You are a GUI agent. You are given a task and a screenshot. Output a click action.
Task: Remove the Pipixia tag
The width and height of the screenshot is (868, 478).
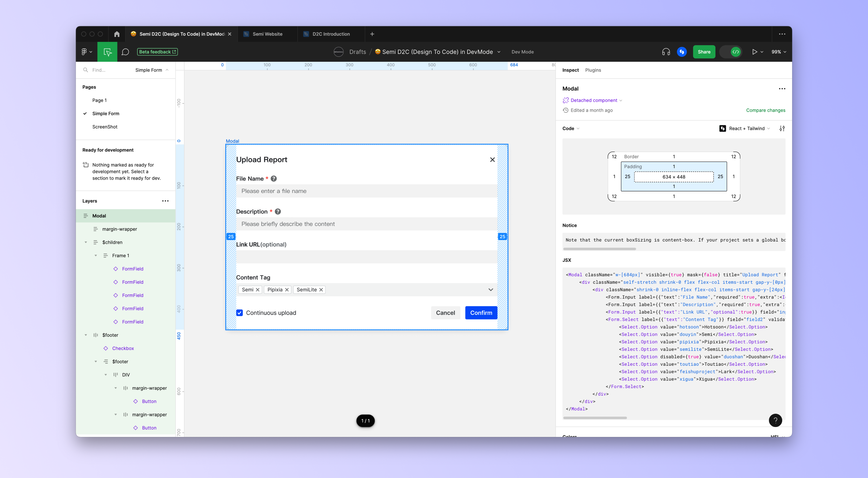[287, 290]
